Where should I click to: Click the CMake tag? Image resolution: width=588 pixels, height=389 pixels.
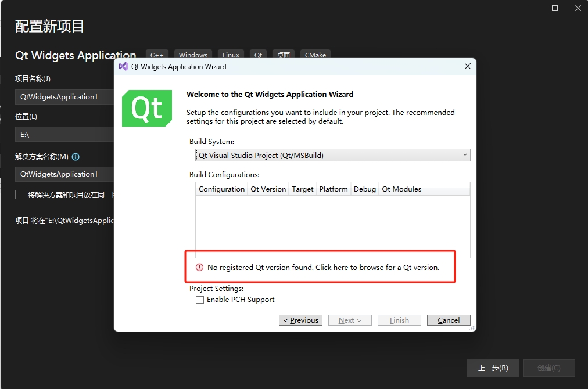tap(315, 55)
